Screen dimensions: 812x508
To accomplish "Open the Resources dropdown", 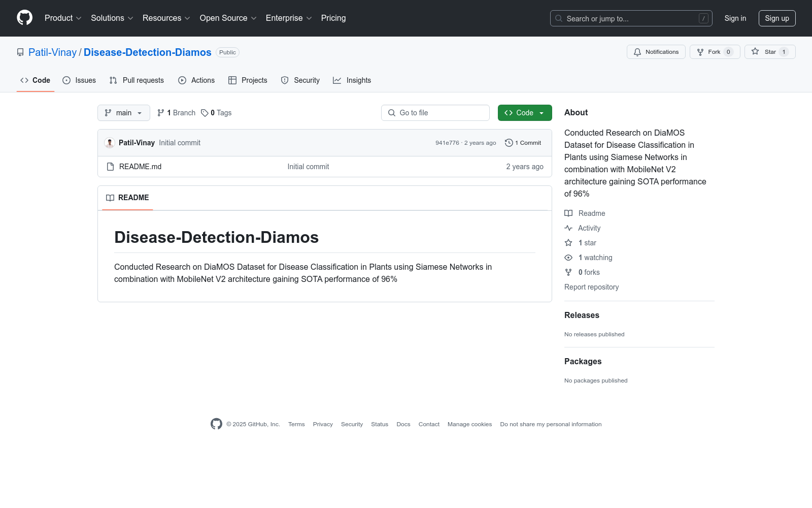I will (166, 18).
